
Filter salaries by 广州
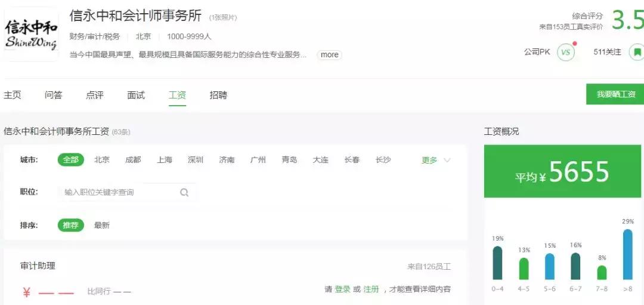click(258, 160)
